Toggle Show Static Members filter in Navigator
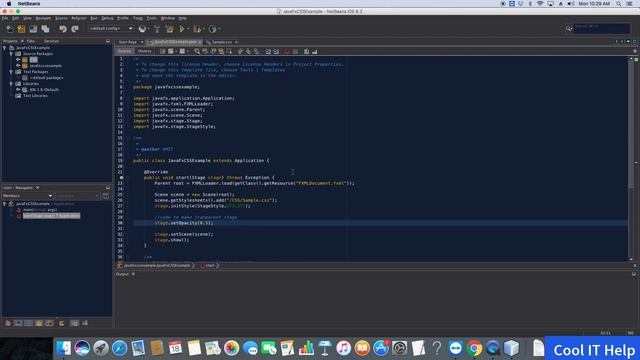Viewport: 640px width, 360px height. coord(29,323)
